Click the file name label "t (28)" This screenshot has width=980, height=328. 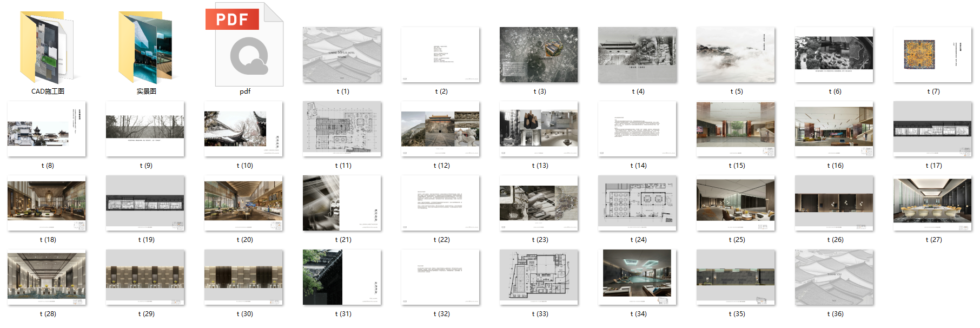point(48,314)
